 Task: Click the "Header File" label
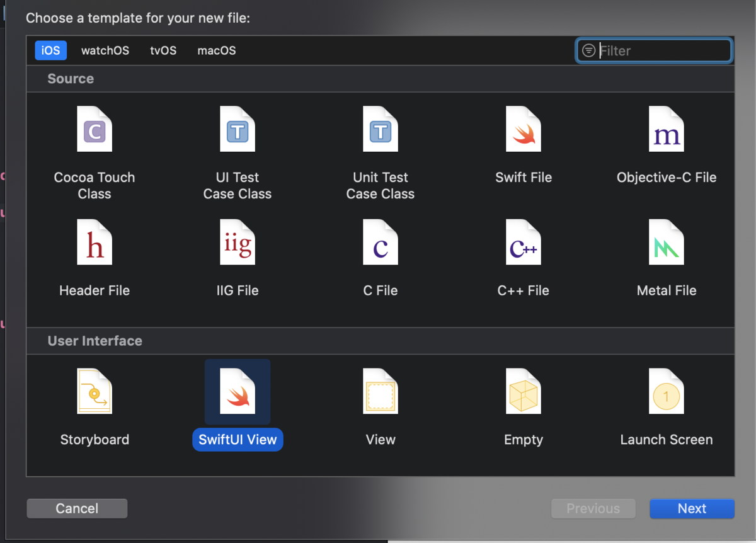(94, 290)
